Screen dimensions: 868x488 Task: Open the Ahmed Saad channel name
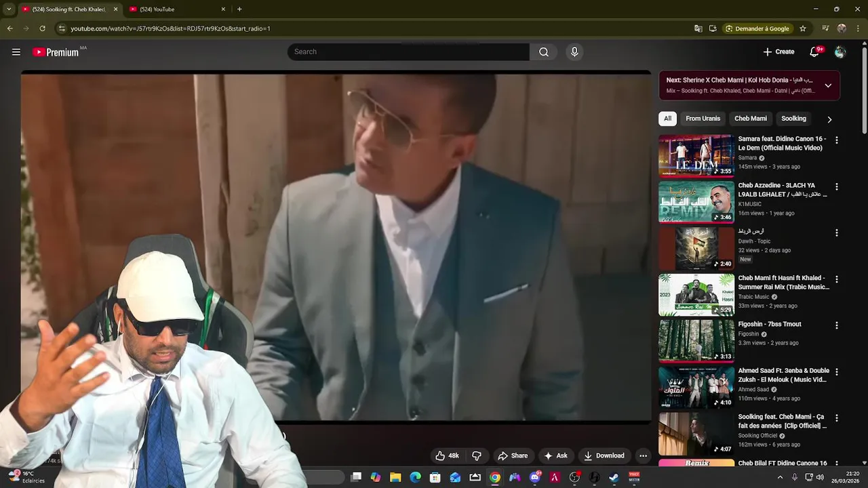753,390
